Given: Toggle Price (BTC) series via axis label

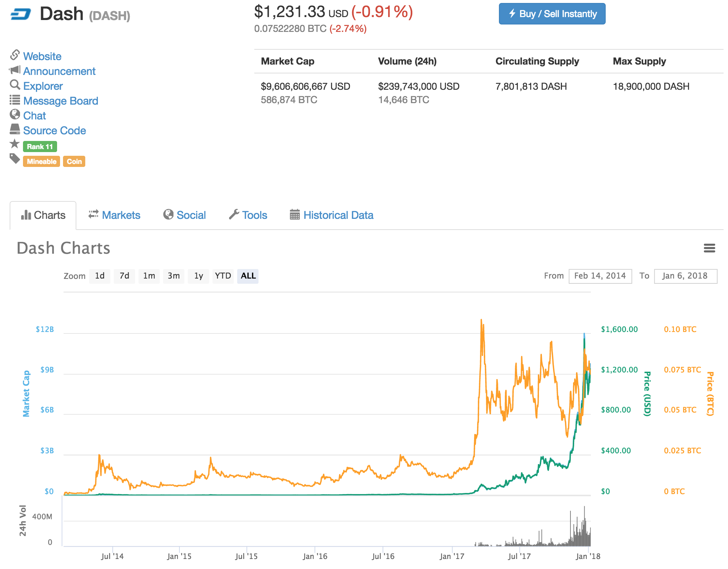Looking at the screenshot, I should coord(710,394).
